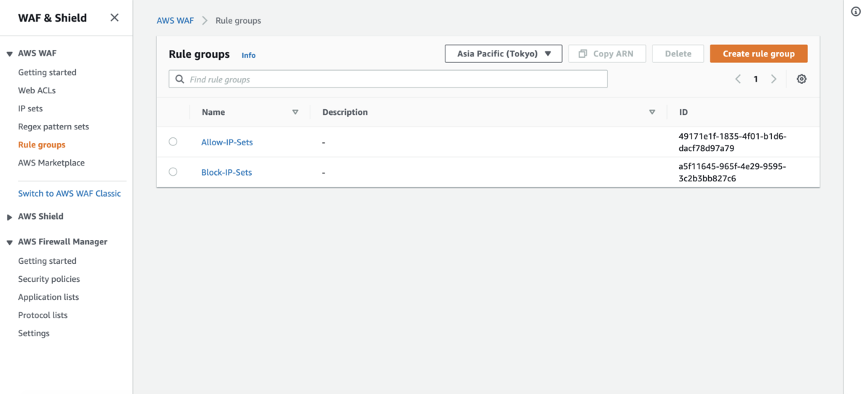Open Web ACLs in sidebar

[37, 90]
